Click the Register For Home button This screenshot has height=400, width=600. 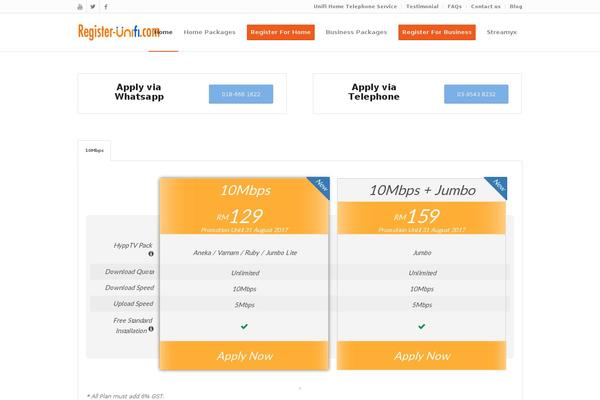[280, 32]
